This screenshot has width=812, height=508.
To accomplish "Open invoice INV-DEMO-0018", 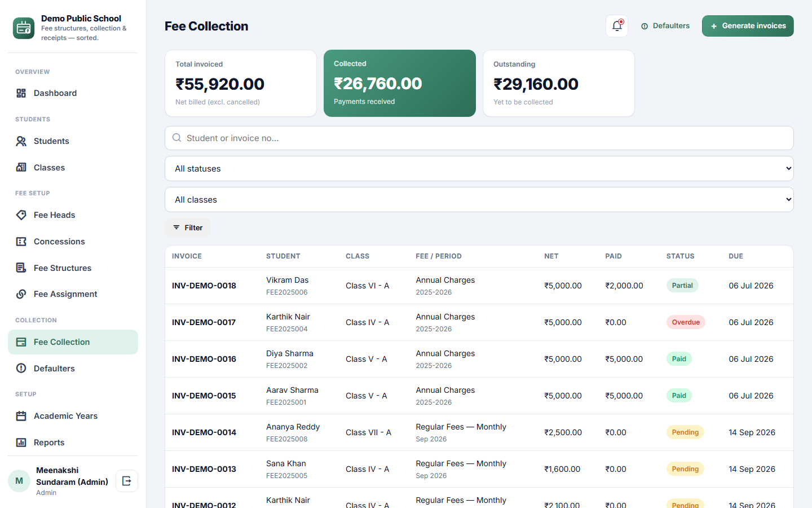I will click(204, 286).
